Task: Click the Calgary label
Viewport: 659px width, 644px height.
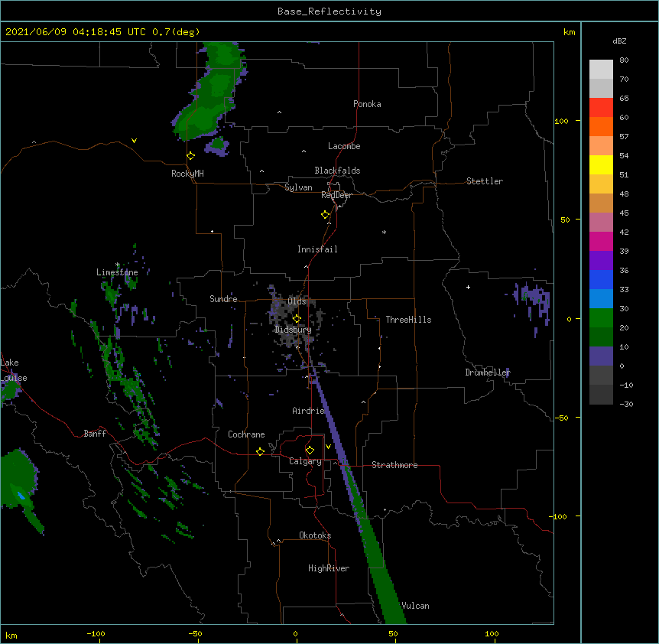Action: (305, 461)
